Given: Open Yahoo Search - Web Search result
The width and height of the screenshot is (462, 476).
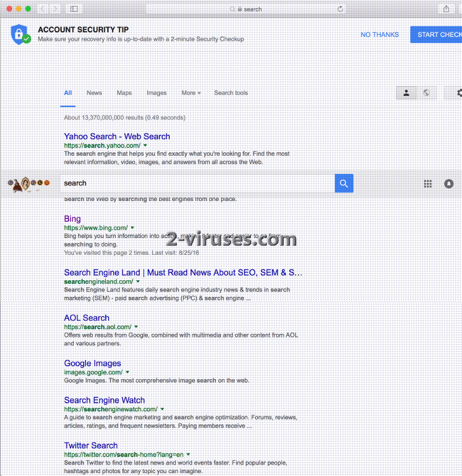Looking at the screenshot, I should [x=117, y=136].
